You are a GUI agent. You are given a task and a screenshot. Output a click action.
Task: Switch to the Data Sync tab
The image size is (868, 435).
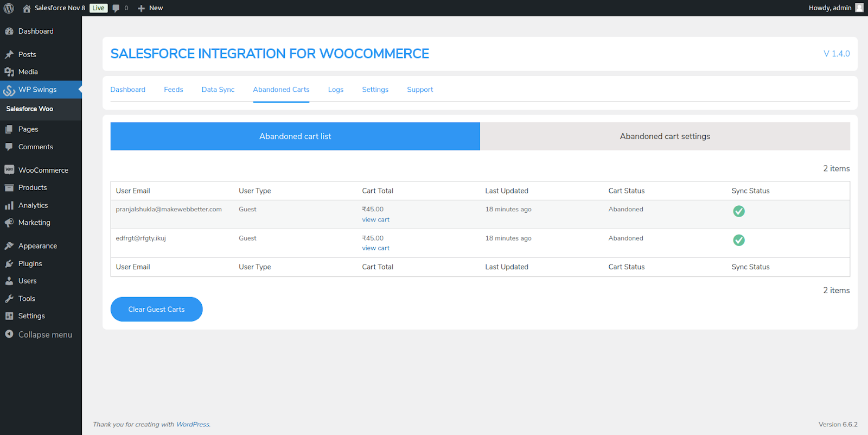(218, 90)
